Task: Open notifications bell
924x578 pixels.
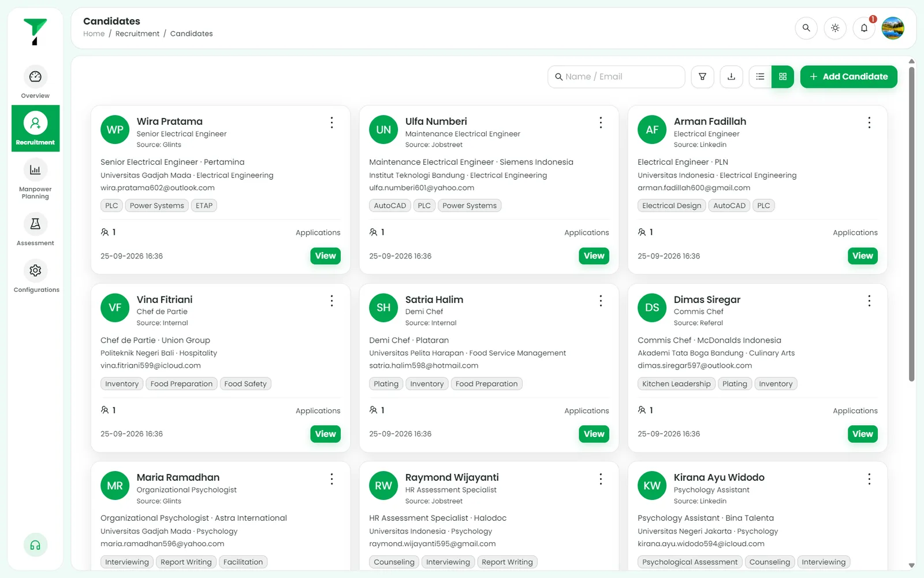Action: point(864,28)
